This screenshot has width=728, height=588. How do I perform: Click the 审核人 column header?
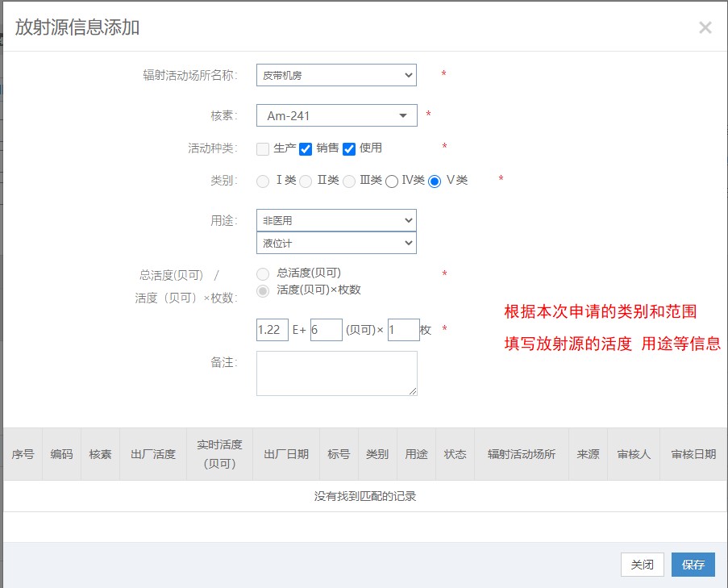pyautogui.click(x=634, y=454)
